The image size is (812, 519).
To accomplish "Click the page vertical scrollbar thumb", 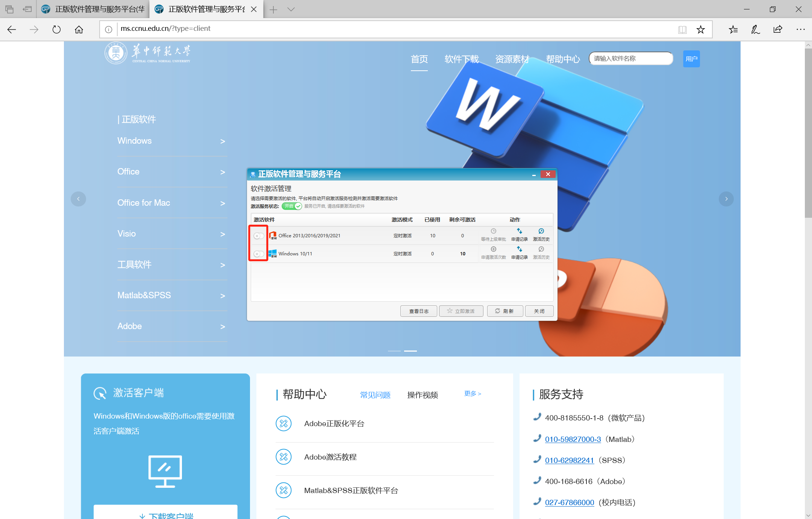I will 808,133.
